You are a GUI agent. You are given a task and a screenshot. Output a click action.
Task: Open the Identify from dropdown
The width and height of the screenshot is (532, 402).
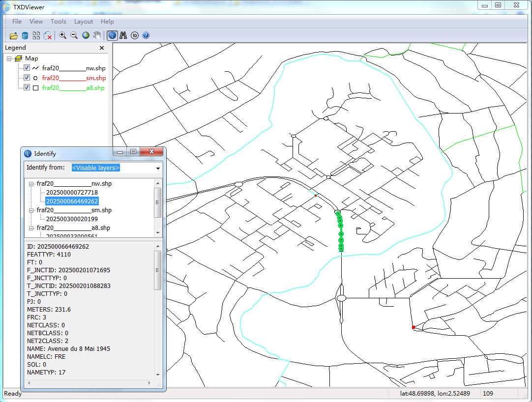158,168
